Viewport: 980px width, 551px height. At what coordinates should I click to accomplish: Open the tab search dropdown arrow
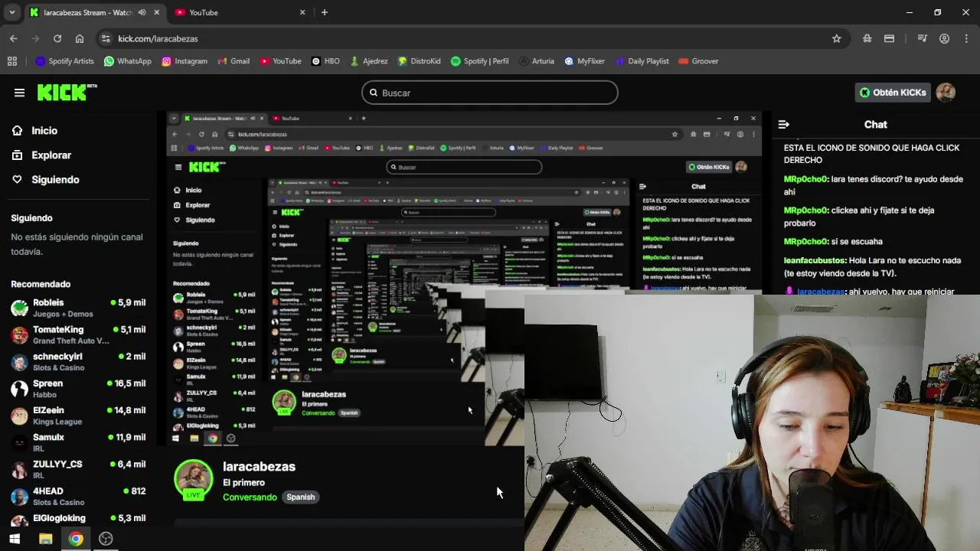[x=12, y=12]
